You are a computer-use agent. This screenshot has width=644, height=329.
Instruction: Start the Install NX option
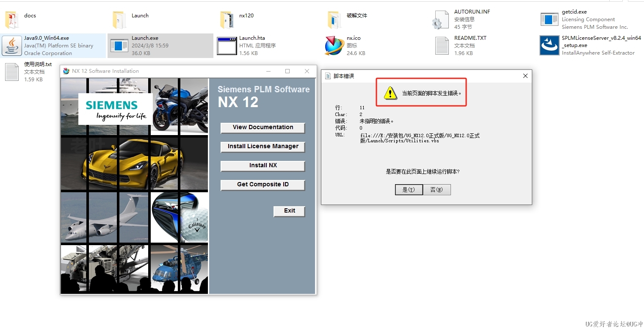point(263,166)
